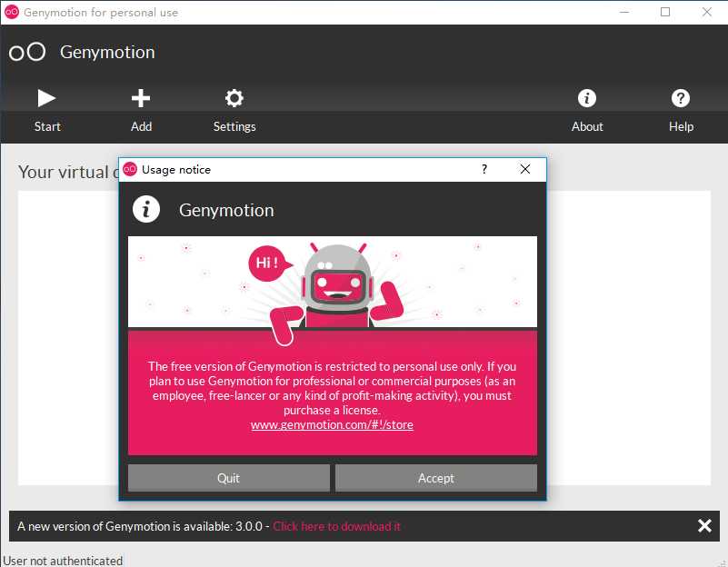Open the www.genymotion.com/#!/store link
Viewport: 728px width, 567px height.
point(332,424)
